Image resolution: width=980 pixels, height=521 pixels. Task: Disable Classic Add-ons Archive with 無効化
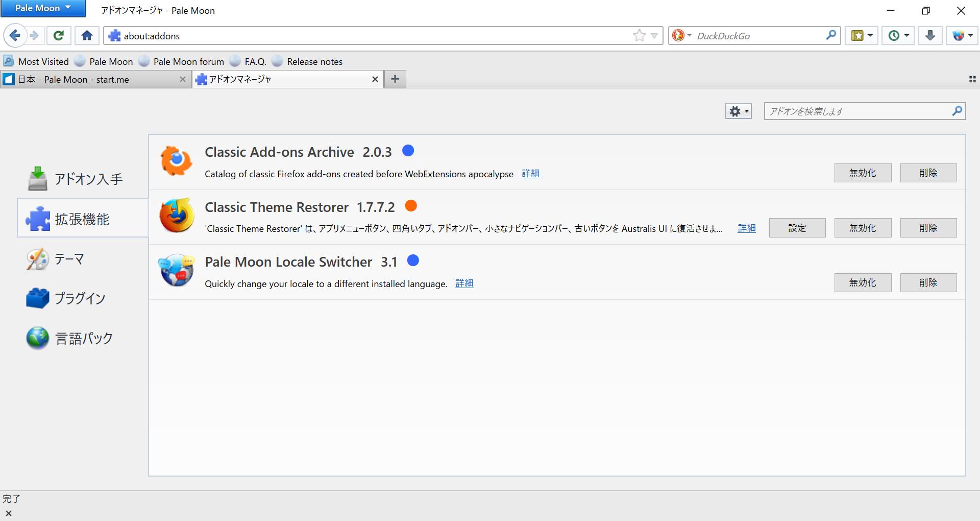tap(863, 173)
